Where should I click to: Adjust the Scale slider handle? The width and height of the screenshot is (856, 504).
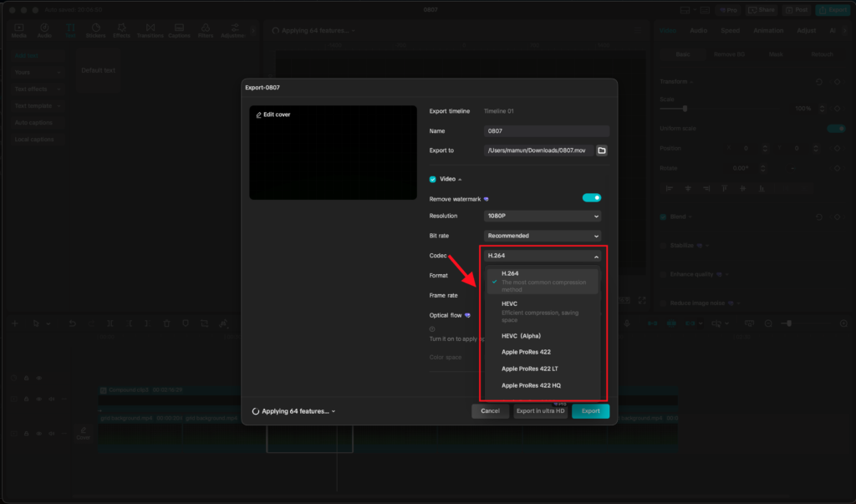point(685,109)
